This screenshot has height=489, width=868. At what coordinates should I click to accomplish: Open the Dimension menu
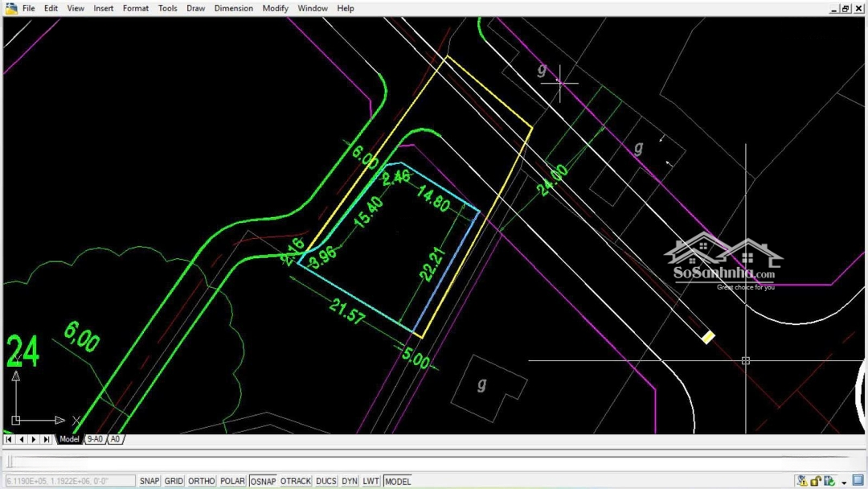tap(233, 8)
